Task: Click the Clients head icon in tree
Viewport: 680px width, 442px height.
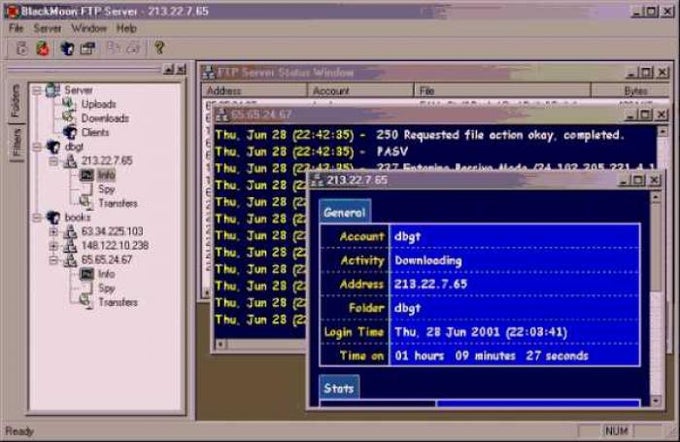Action: (69, 132)
